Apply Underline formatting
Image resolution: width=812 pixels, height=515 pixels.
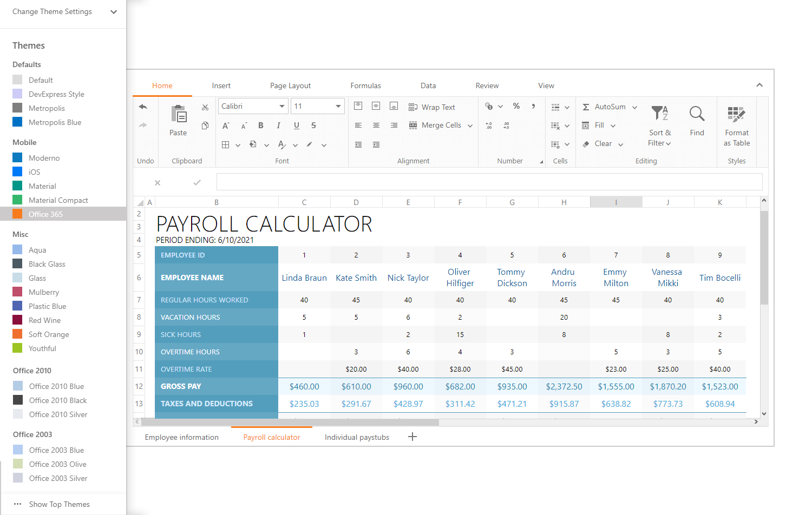tap(296, 125)
